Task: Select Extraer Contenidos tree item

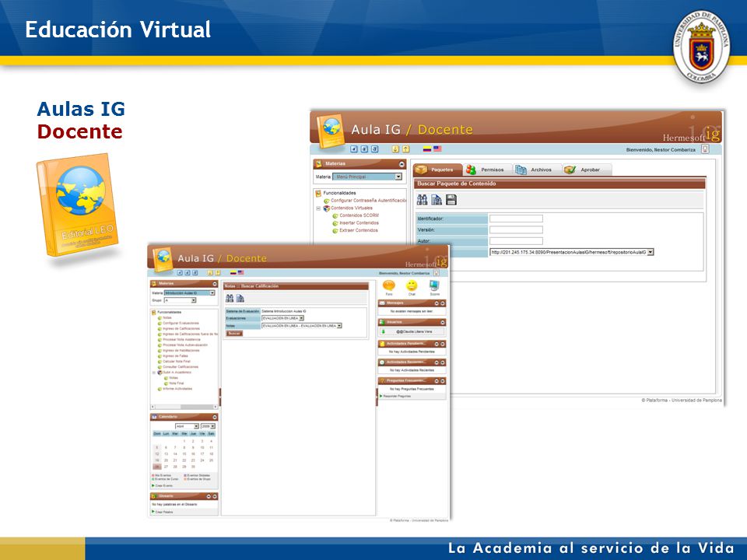Action: (x=358, y=230)
